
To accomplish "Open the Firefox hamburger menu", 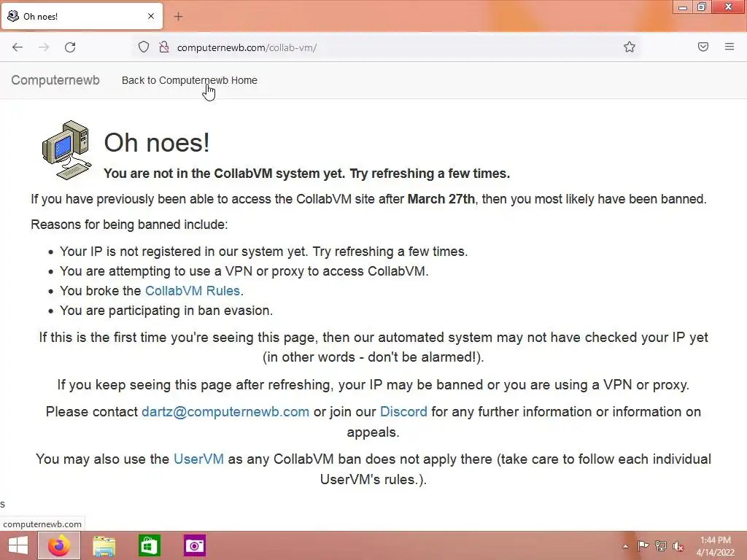I will pos(729,47).
